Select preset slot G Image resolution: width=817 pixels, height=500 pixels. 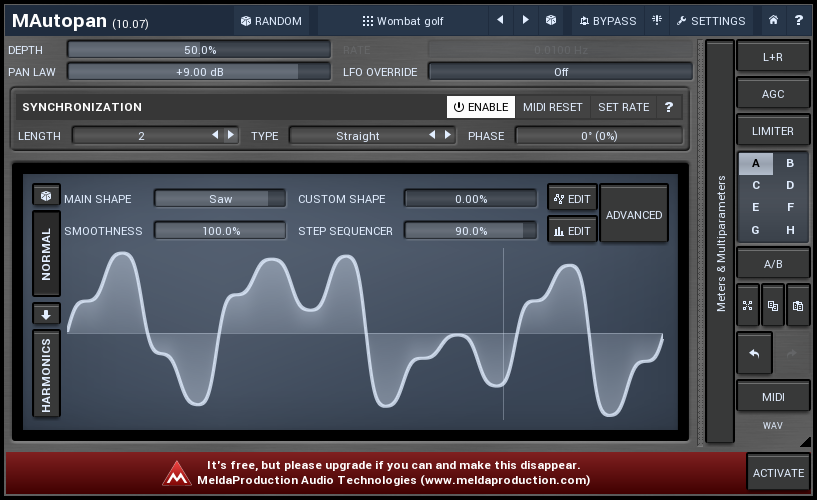click(x=756, y=230)
